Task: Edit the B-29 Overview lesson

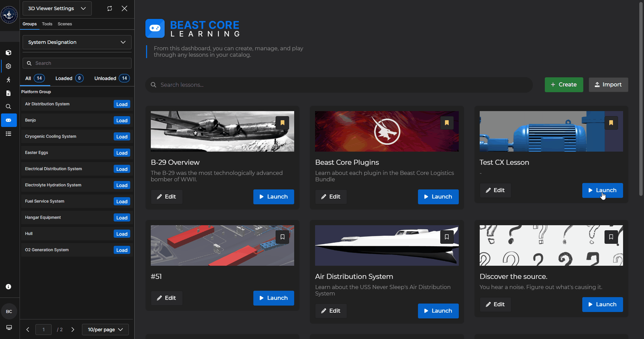Action: pyautogui.click(x=167, y=197)
